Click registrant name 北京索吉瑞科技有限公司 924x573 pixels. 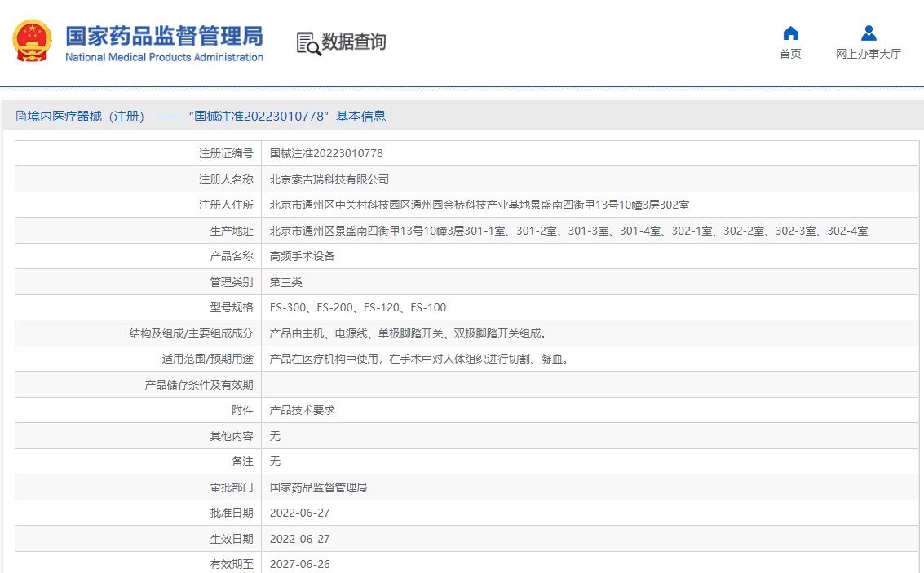point(329,179)
